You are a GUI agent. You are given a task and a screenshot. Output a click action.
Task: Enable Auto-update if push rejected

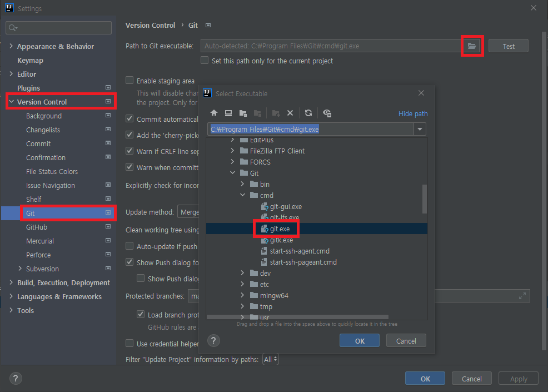[129, 246]
